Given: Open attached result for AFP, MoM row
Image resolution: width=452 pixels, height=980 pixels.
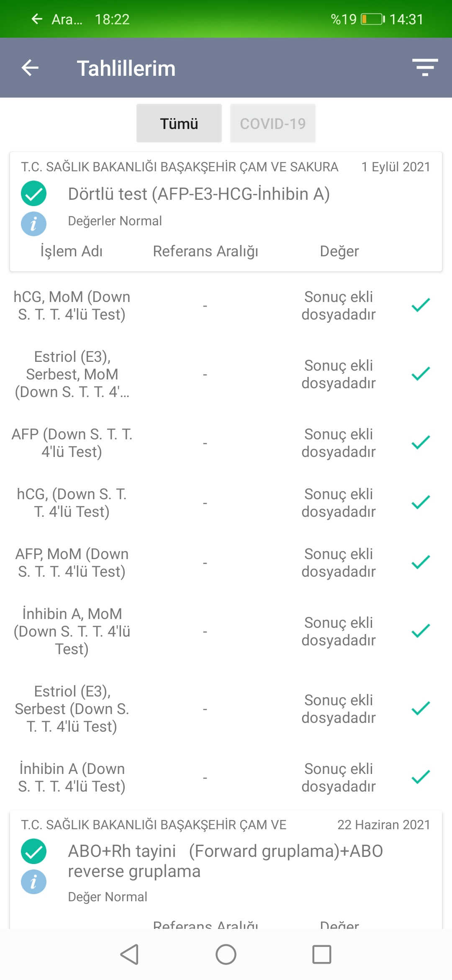Looking at the screenshot, I should coord(338,562).
